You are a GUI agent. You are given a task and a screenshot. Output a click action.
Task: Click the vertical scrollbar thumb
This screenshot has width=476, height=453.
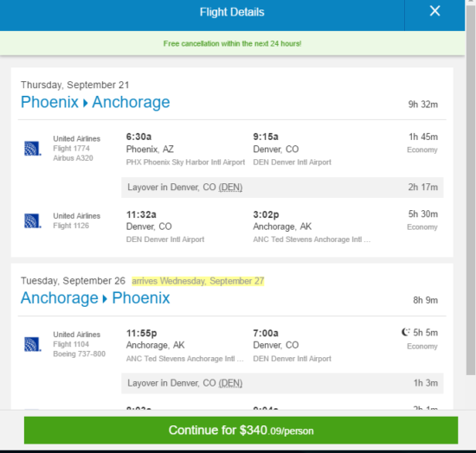pos(471,189)
